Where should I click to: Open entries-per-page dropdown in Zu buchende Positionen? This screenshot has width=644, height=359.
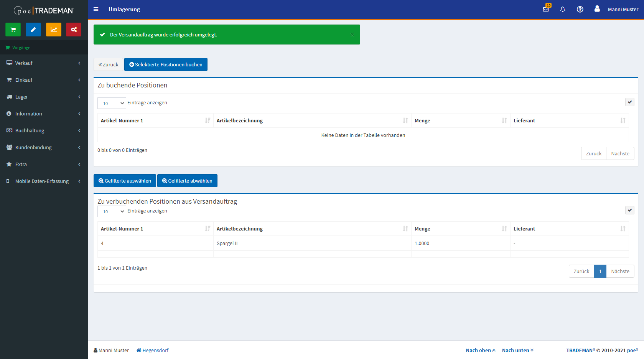(x=112, y=103)
